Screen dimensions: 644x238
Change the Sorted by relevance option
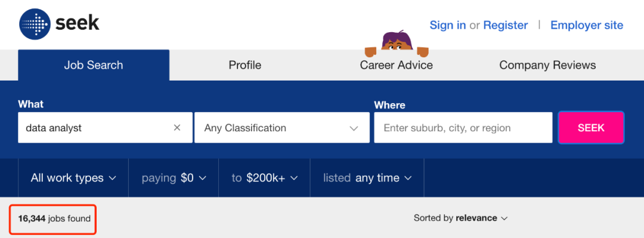460,218
